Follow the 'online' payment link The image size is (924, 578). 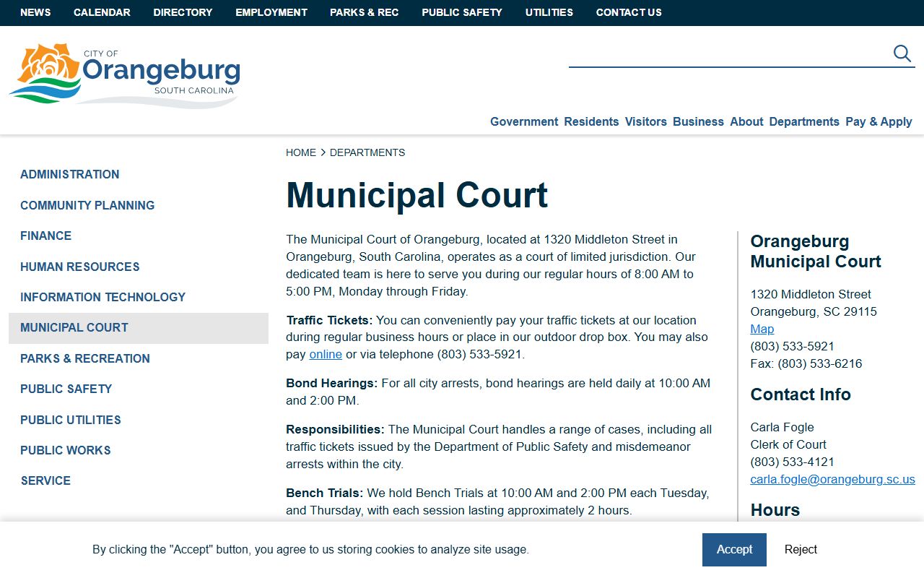coord(326,354)
